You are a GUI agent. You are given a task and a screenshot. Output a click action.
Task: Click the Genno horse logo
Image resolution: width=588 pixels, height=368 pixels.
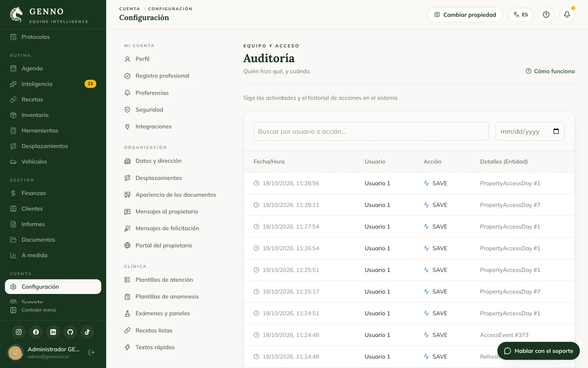click(x=16, y=15)
